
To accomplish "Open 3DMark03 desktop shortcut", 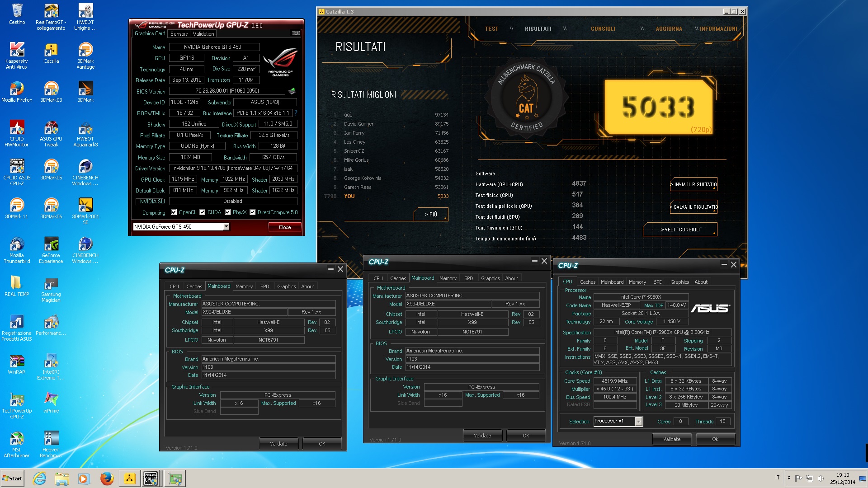I will click(x=51, y=92).
